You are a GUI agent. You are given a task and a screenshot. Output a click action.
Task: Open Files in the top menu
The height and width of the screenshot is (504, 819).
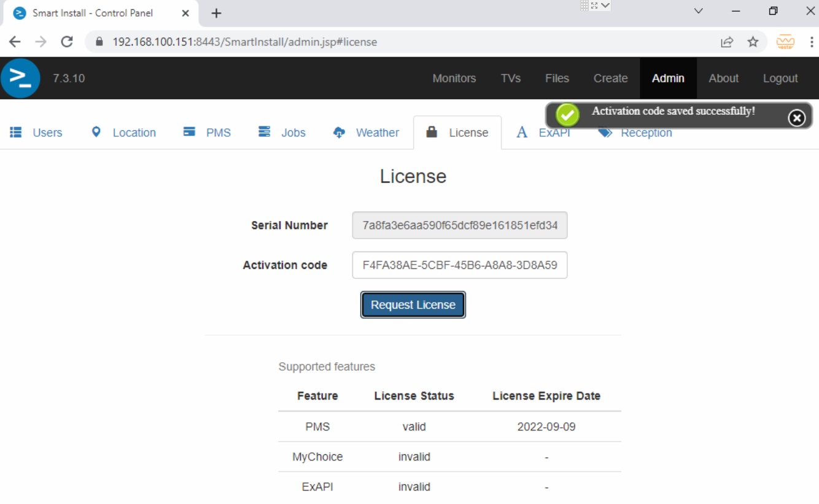click(557, 79)
